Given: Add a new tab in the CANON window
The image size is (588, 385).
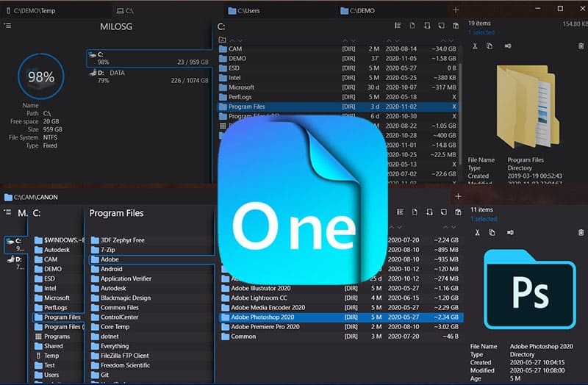Looking at the screenshot, I should (x=458, y=196).
